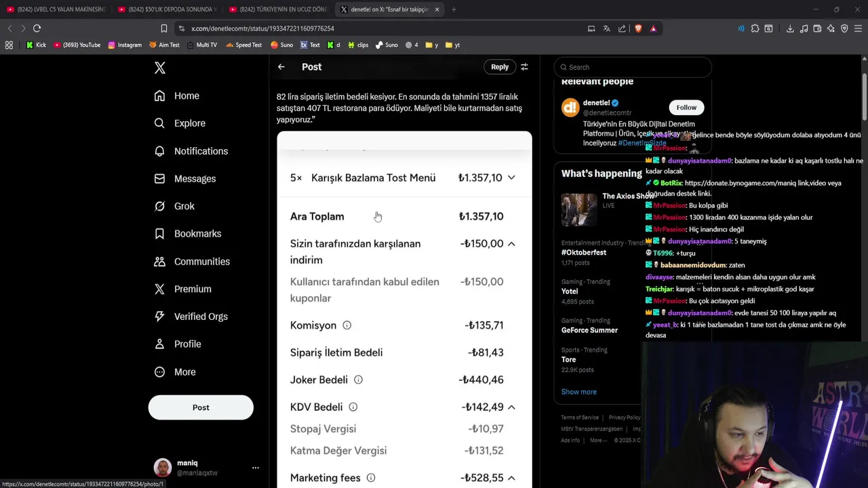
Task: Open Messages in sidebar
Action: [185, 179]
